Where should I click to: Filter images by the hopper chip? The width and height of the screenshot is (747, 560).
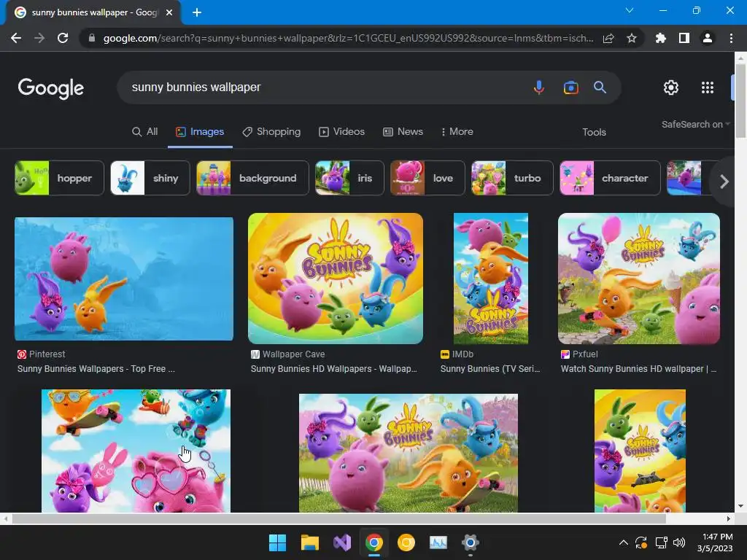point(59,178)
